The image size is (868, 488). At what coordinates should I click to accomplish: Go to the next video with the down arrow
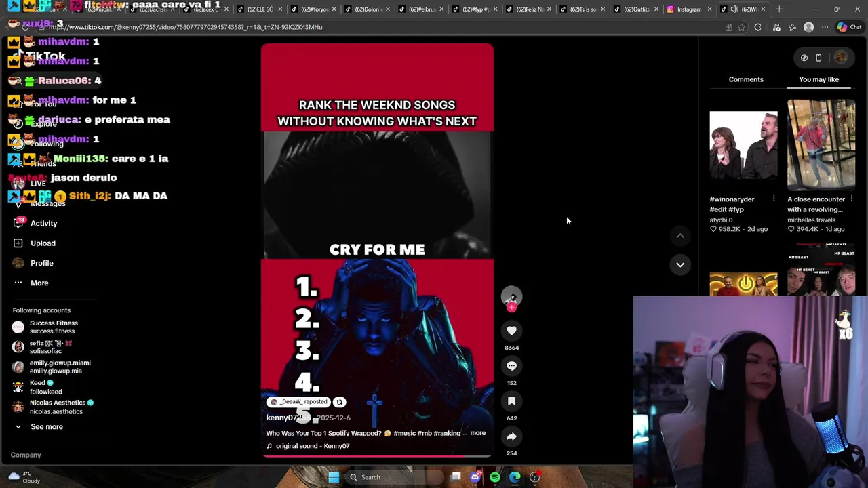pyautogui.click(x=680, y=264)
